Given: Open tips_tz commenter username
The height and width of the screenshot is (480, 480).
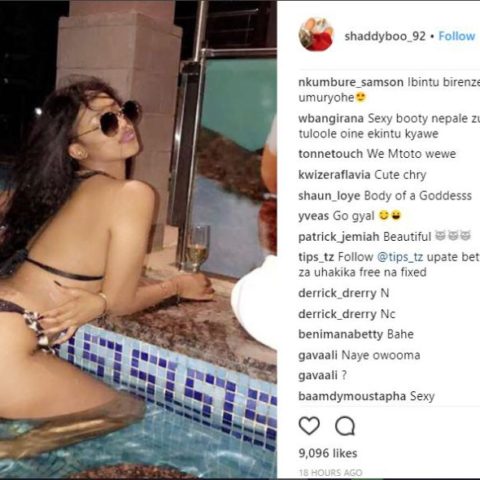Looking at the screenshot, I should pos(316,257).
